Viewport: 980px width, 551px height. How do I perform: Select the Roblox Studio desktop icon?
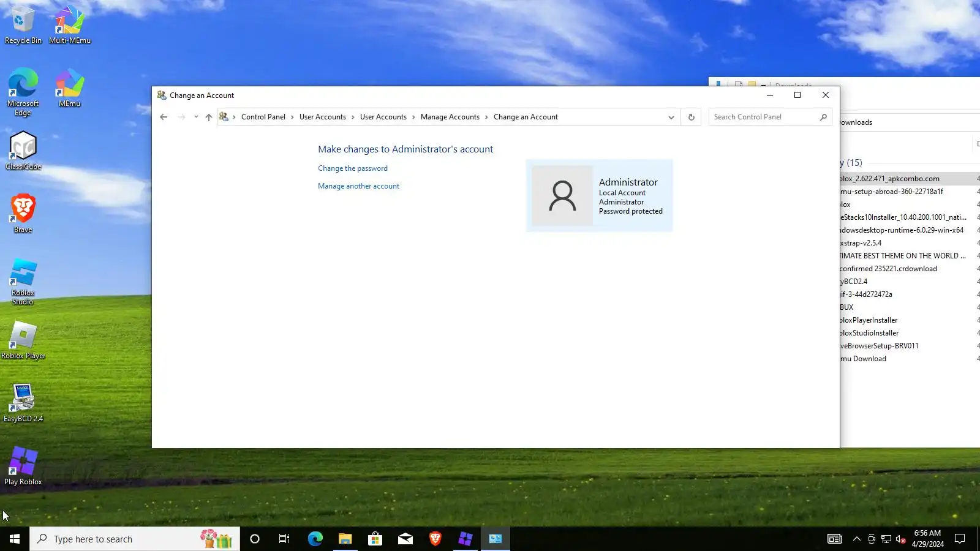(23, 282)
